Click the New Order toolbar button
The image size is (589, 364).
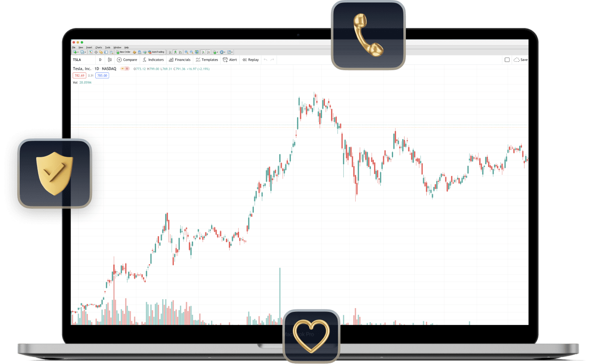click(123, 52)
